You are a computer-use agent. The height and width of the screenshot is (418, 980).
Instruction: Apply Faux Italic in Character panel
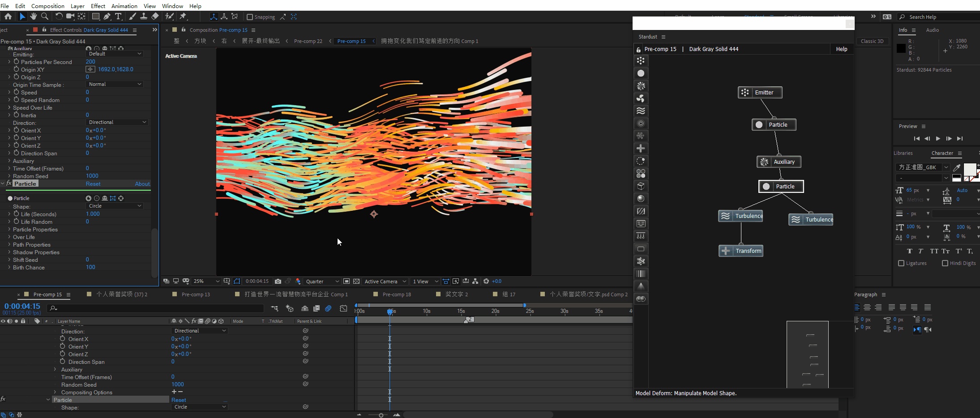(x=920, y=251)
